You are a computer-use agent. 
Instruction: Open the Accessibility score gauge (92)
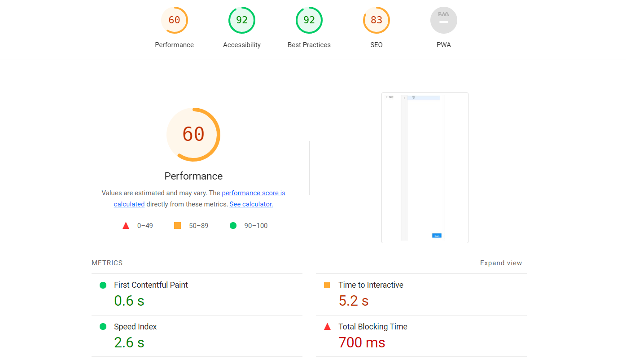click(x=241, y=20)
